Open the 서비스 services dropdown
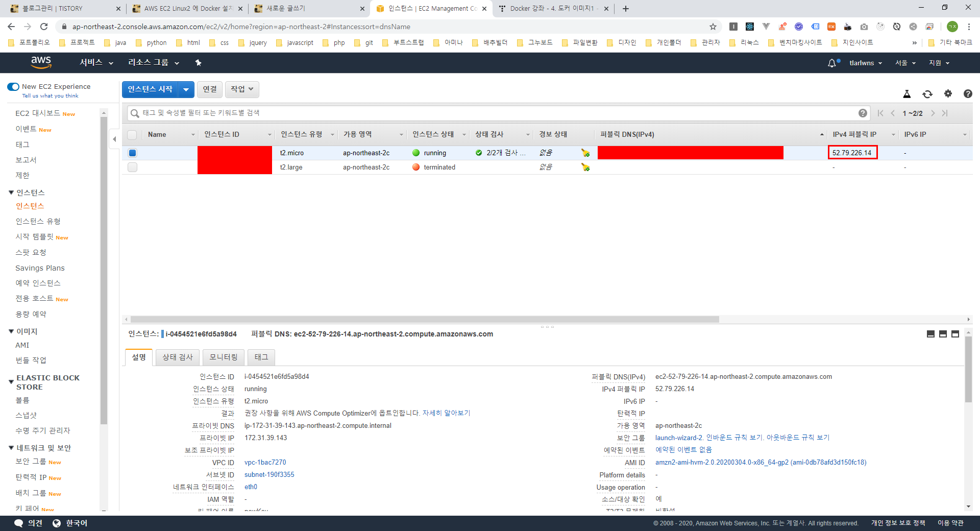 96,62
